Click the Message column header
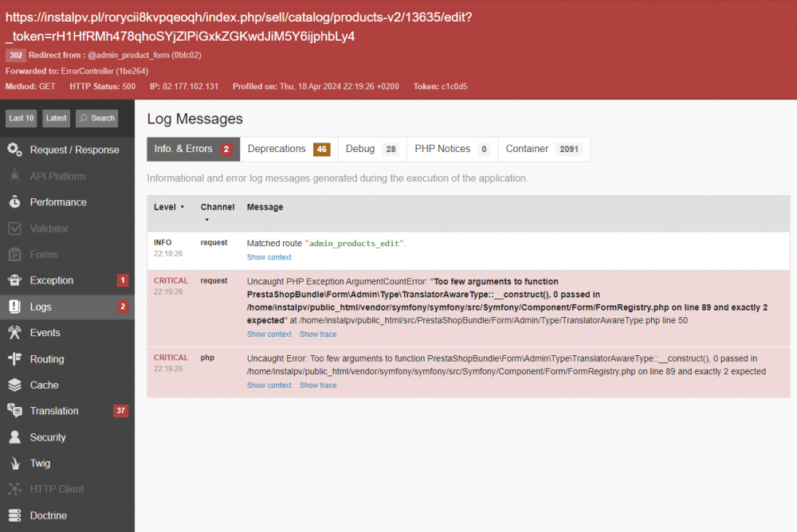The height and width of the screenshot is (532, 797). (x=265, y=207)
